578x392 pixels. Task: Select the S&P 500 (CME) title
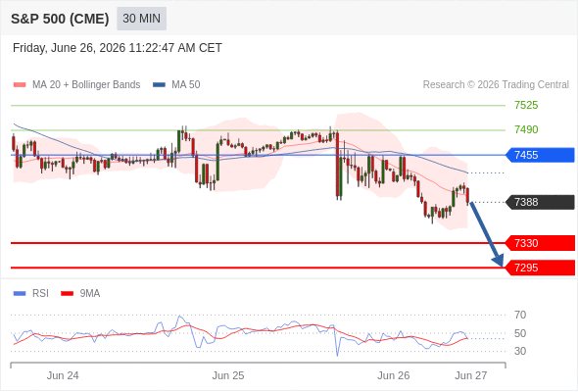click(x=60, y=19)
